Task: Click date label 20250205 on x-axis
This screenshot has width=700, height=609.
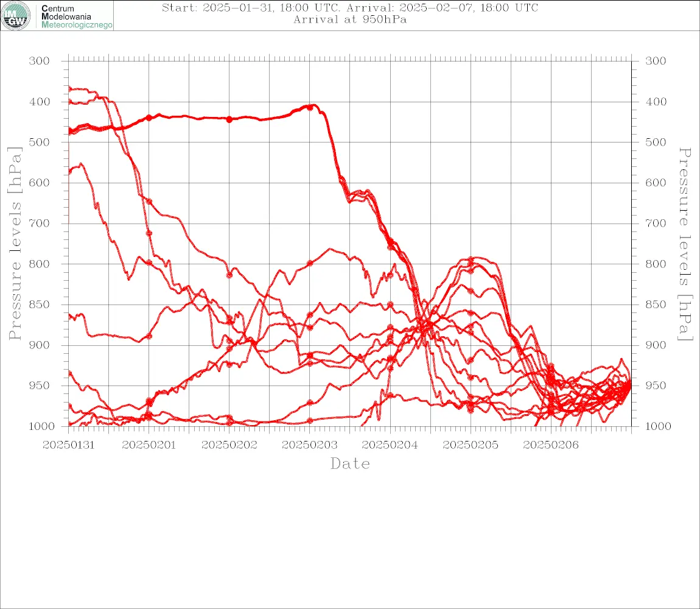Action: 471,445
